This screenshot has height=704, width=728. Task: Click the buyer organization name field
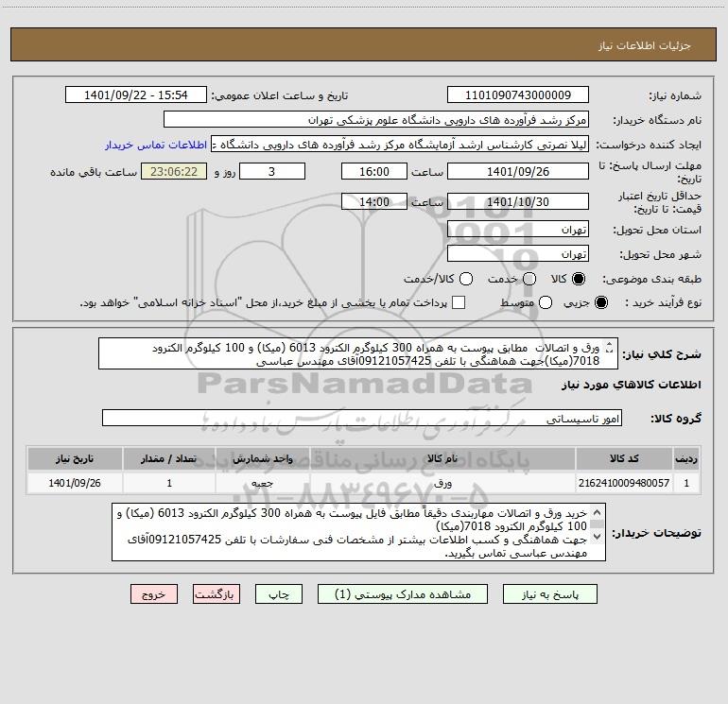coord(376,120)
